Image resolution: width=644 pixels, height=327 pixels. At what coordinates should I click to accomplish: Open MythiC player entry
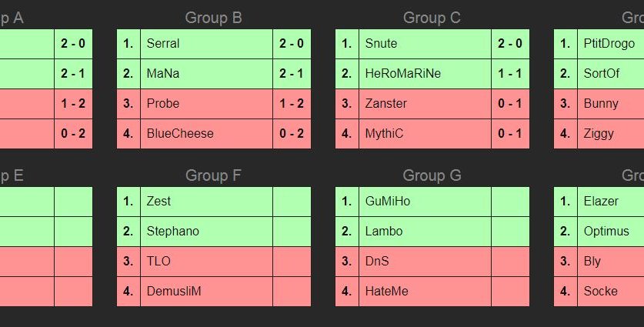385,134
